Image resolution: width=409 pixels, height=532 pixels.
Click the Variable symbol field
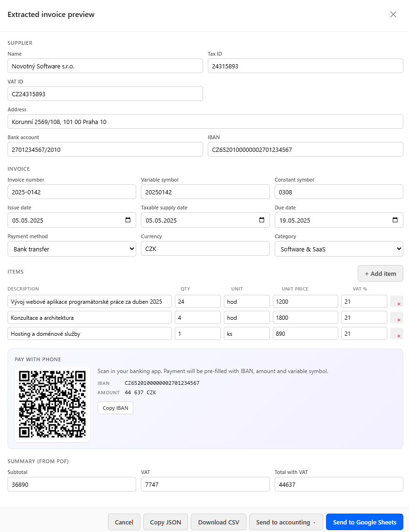pos(205,191)
